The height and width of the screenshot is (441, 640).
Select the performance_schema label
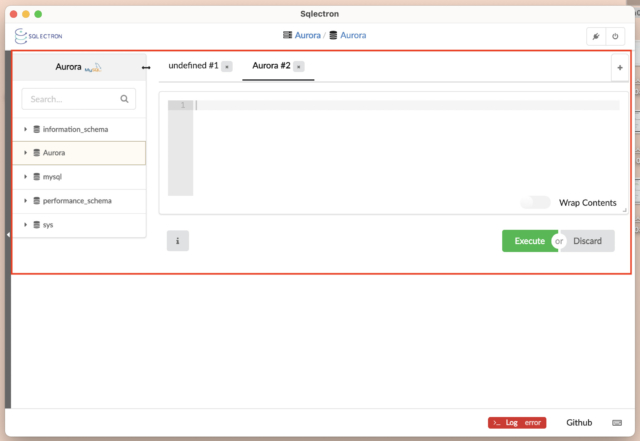tap(77, 201)
